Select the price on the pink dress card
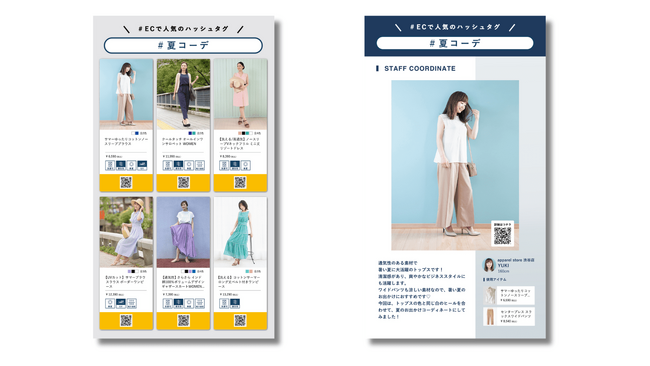Screen dimensions: 650x366 (228, 157)
